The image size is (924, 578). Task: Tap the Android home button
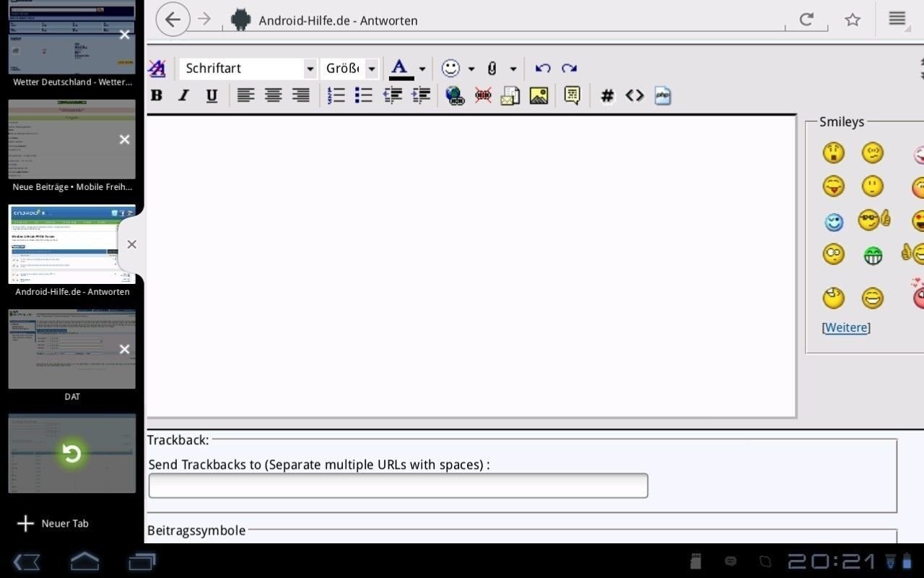pos(84,561)
